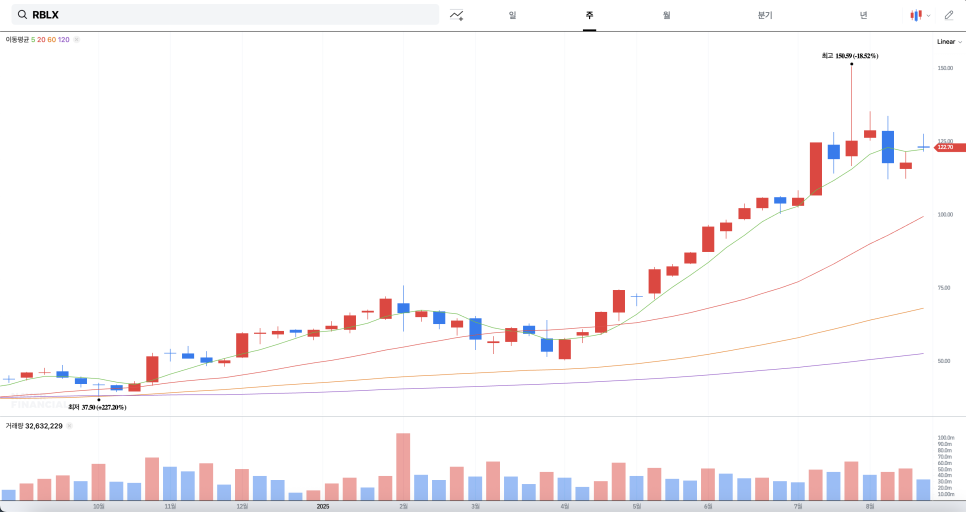Click the 150.00 price axis label
The height and width of the screenshot is (512, 966).
pos(945,68)
